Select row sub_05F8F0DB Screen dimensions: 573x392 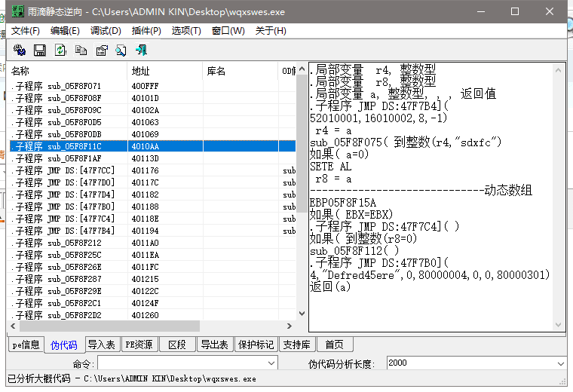(152, 134)
